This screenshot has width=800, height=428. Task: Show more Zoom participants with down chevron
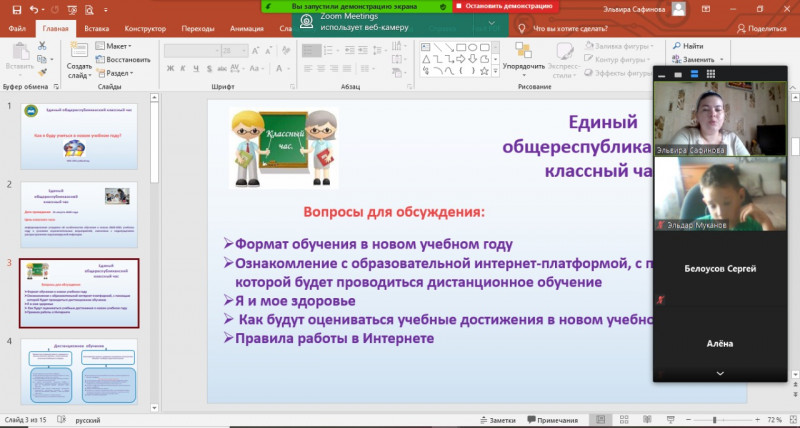[719, 373]
